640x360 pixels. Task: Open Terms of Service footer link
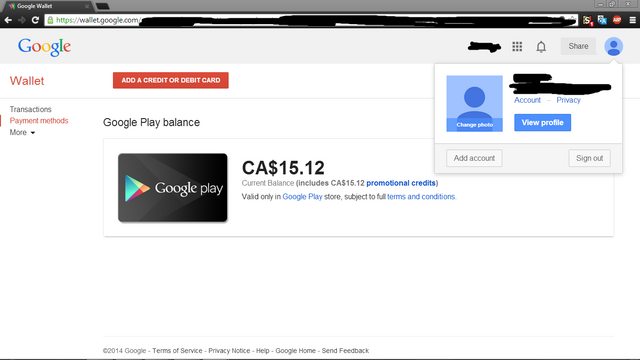(177, 351)
